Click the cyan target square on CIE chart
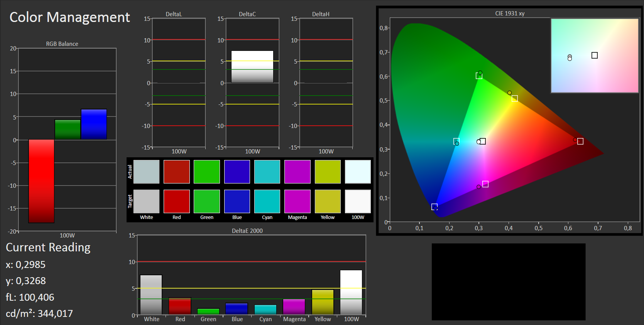The height and width of the screenshot is (325, 644). click(x=456, y=141)
